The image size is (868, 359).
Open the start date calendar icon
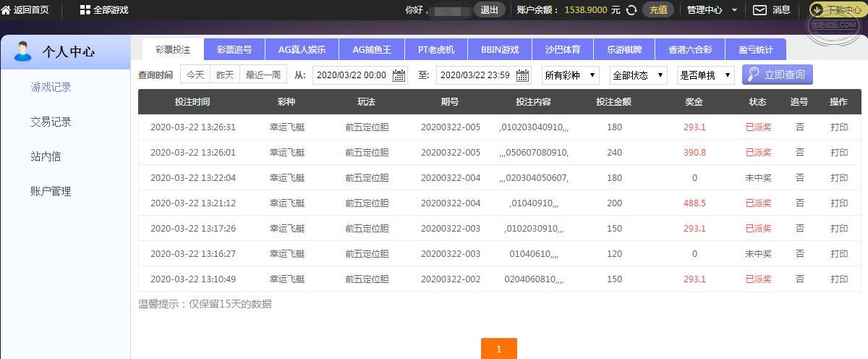(399, 75)
